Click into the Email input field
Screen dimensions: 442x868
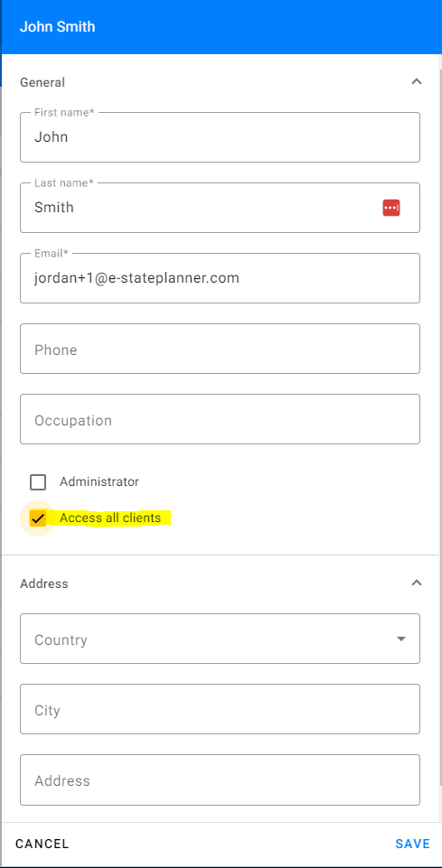tap(220, 278)
